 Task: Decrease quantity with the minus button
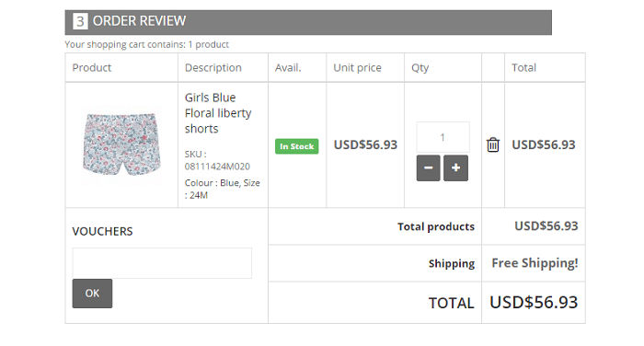pyautogui.click(x=428, y=167)
